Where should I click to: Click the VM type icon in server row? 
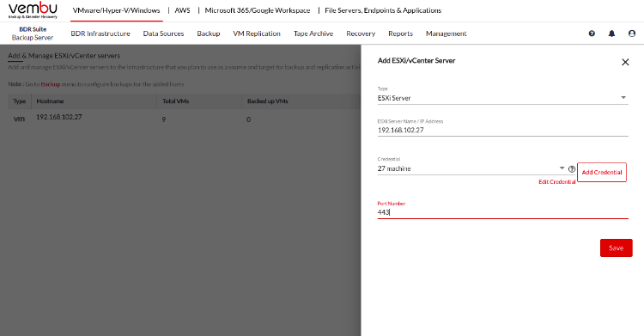[19, 119]
